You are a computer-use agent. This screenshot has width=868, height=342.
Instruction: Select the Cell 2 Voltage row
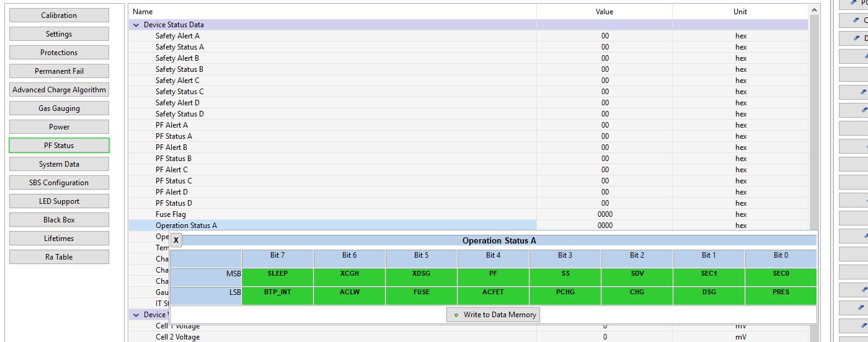click(x=469, y=337)
